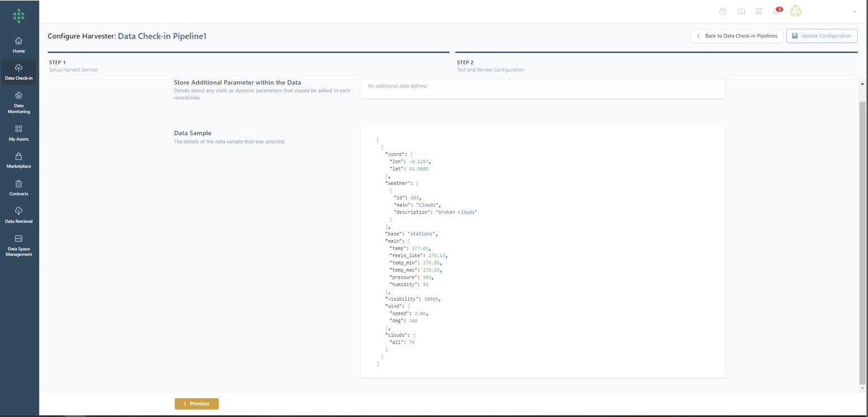Screen dimensions: 868x417
Task: Expand the user account dropdown chevron
Action: pyautogui.click(x=854, y=12)
